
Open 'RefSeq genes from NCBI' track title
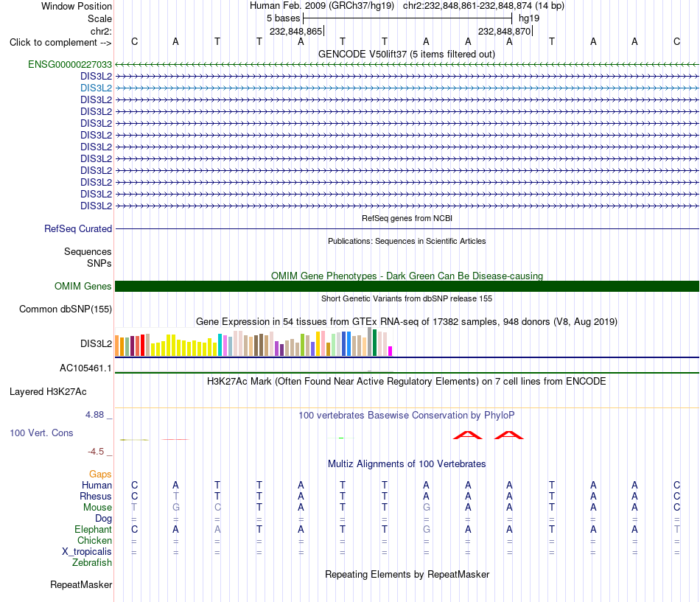tap(407, 218)
